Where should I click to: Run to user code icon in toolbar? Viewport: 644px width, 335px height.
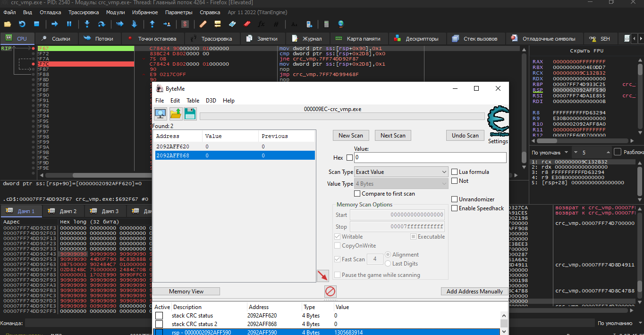click(x=167, y=24)
